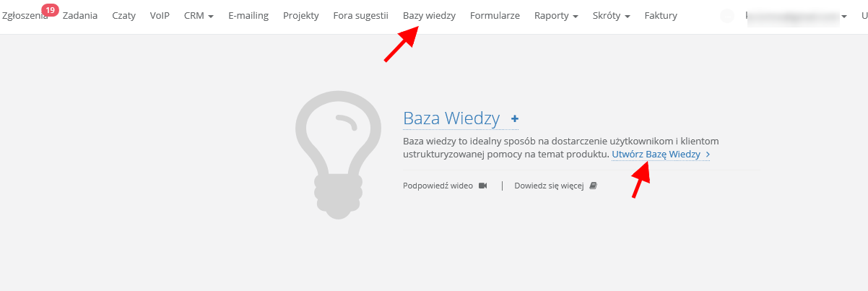The image size is (868, 291).
Task: Open the VoIP page
Action: (x=160, y=15)
